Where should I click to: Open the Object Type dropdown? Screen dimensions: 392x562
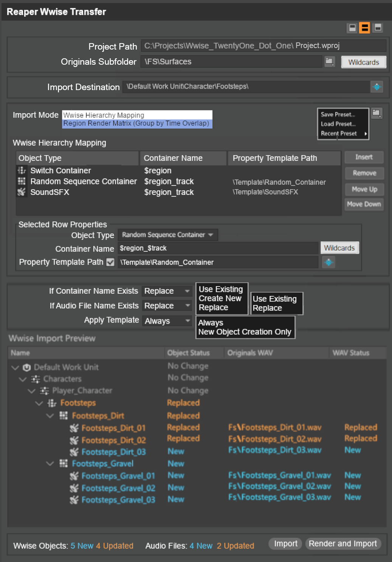[167, 235]
